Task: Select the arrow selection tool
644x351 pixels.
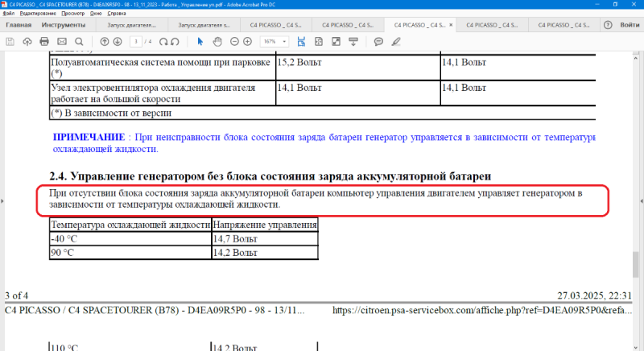Action: (x=201, y=41)
